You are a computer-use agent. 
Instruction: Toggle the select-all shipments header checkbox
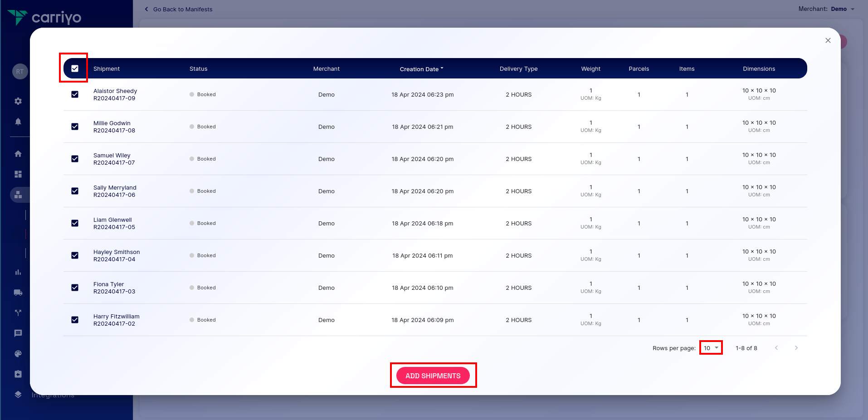(75, 68)
